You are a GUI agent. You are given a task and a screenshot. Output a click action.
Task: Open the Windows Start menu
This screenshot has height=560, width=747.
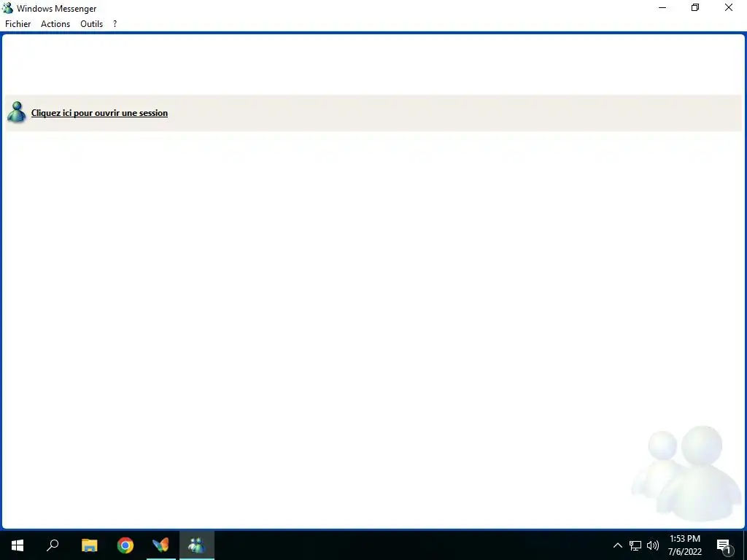pos(18,545)
